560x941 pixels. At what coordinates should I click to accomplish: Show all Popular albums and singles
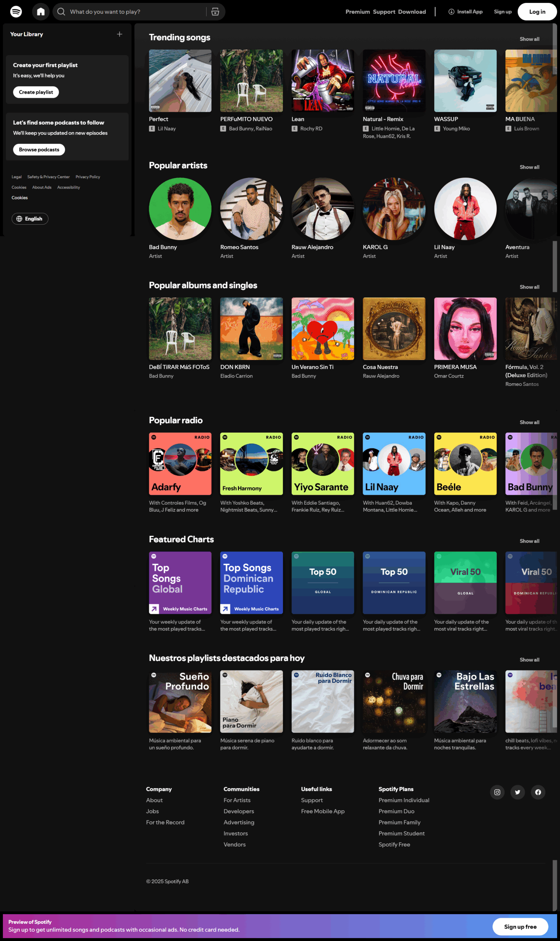(529, 287)
